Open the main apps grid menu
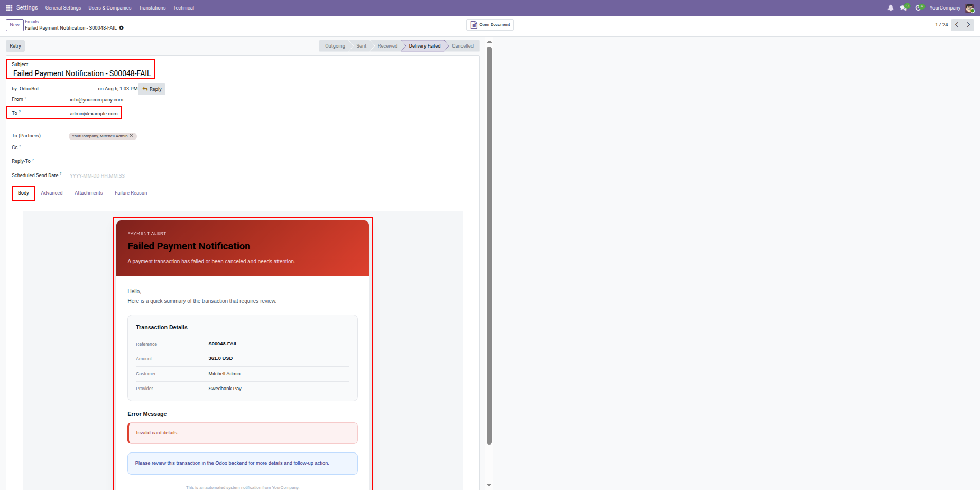Image resolution: width=980 pixels, height=490 pixels. tap(9, 8)
